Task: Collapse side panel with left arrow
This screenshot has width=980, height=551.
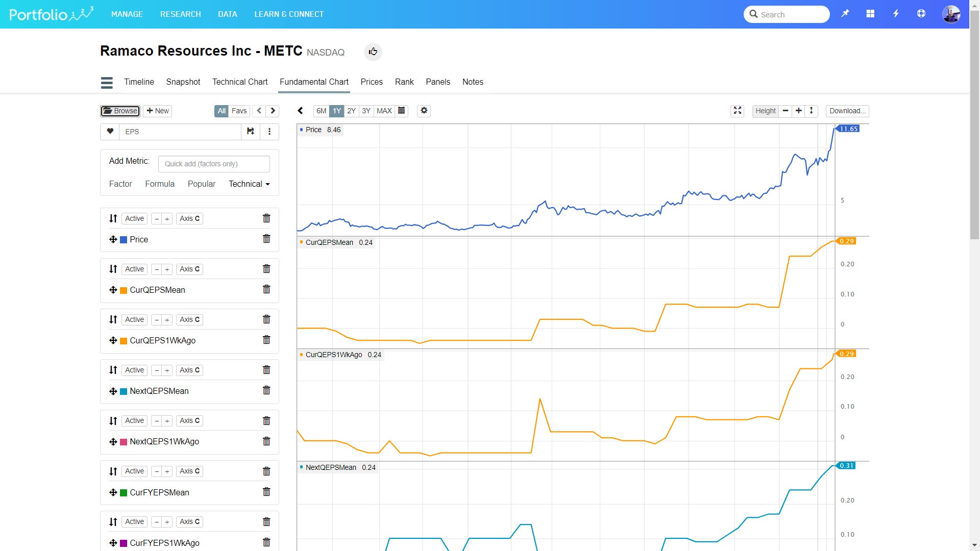Action: click(x=300, y=111)
